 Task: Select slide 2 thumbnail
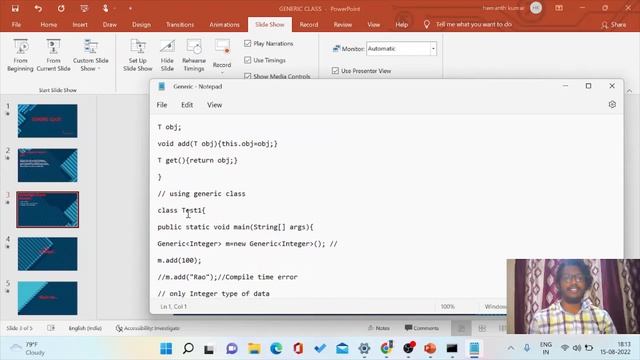[47, 165]
